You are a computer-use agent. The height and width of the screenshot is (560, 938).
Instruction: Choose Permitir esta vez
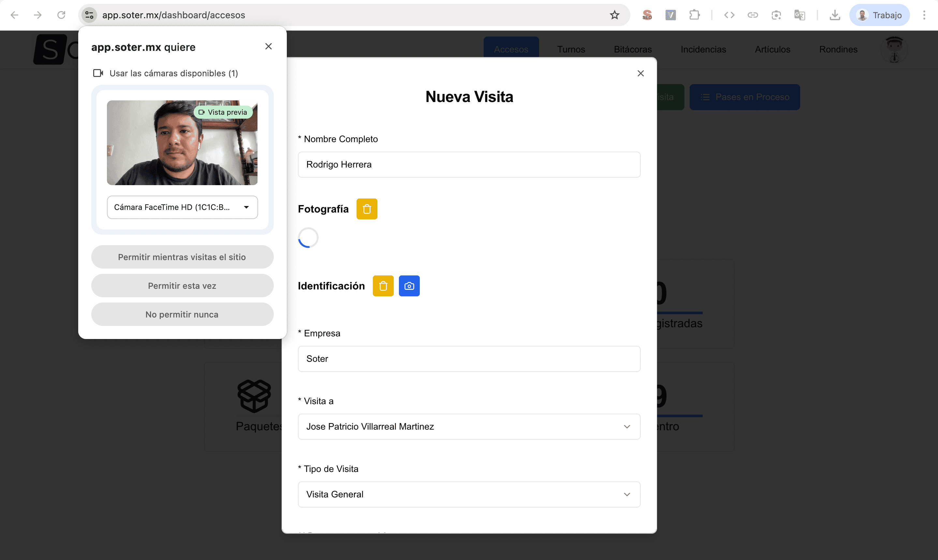click(182, 286)
